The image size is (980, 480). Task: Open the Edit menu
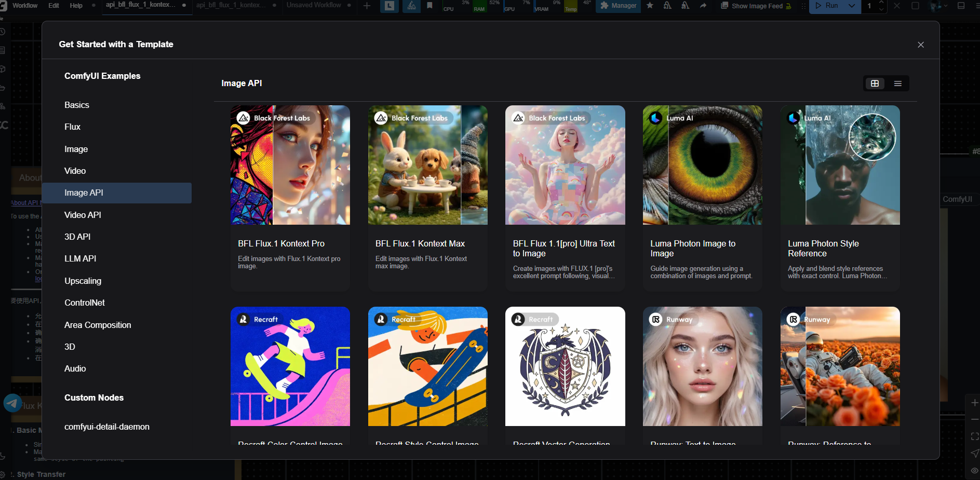[x=53, y=6]
